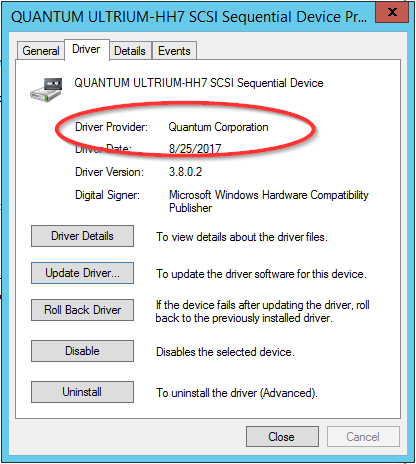
Task: Switch to the General tab
Action: (x=41, y=51)
